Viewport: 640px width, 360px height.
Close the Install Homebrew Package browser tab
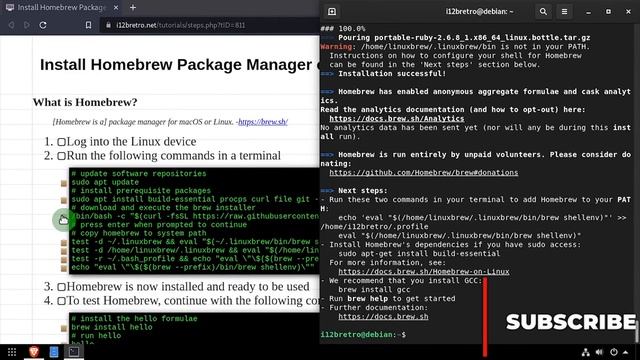point(116,7)
